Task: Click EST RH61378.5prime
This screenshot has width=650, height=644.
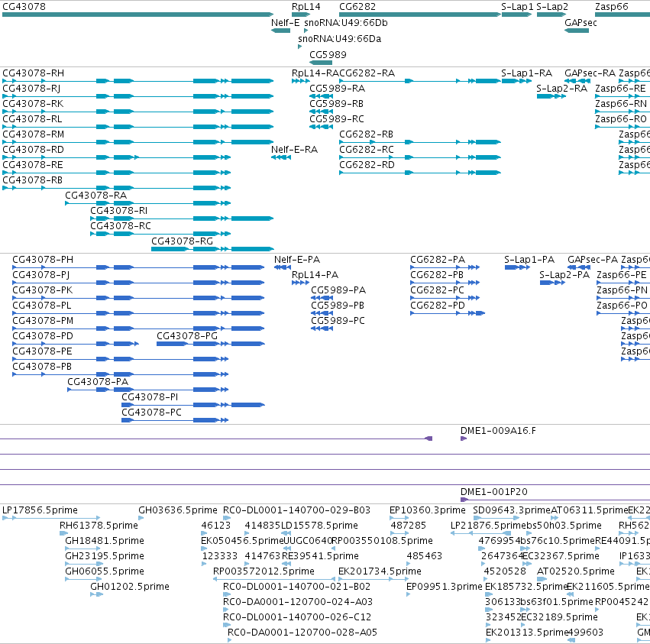Action: click(x=99, y=526)
